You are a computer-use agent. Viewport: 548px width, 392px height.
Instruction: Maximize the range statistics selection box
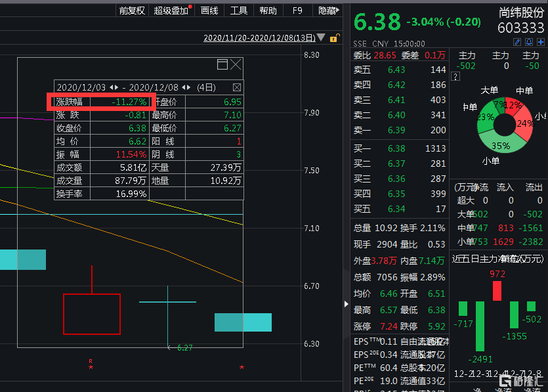[x=222, y=64]
